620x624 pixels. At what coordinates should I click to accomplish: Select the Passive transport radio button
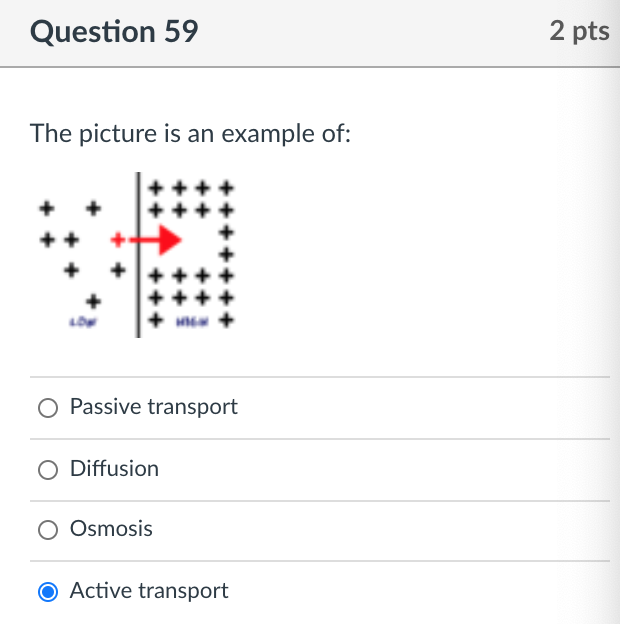[x=48, y=408]
